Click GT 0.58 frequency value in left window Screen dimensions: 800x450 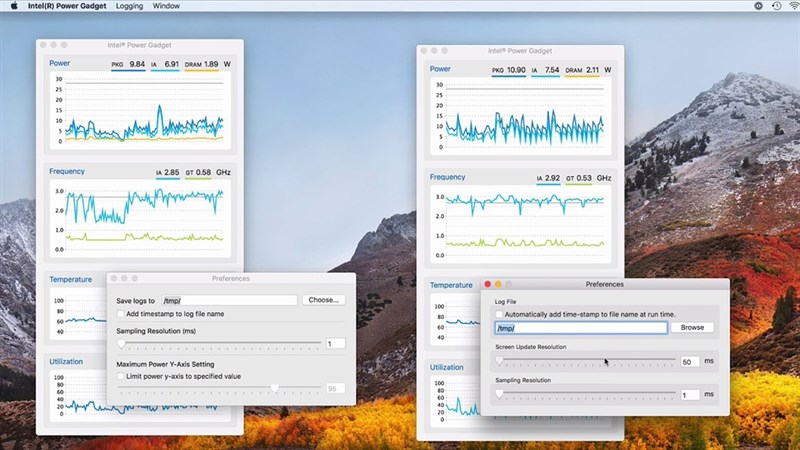point(198,172)
